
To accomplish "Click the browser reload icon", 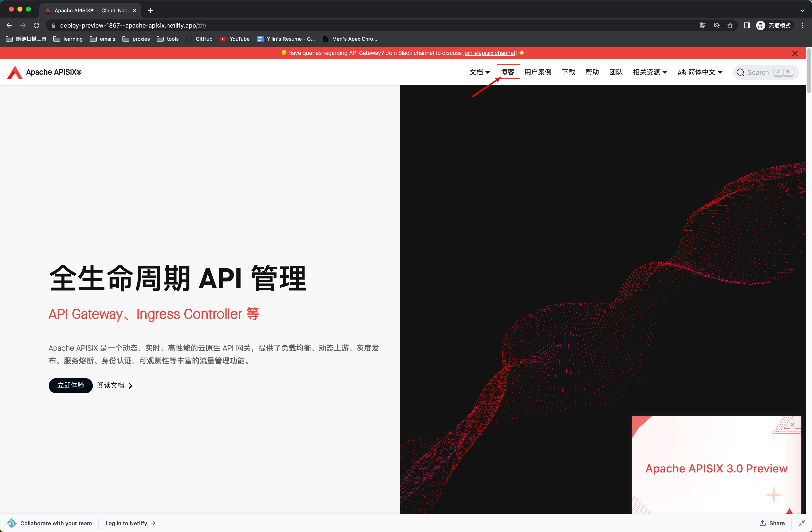I will [37, 26].
